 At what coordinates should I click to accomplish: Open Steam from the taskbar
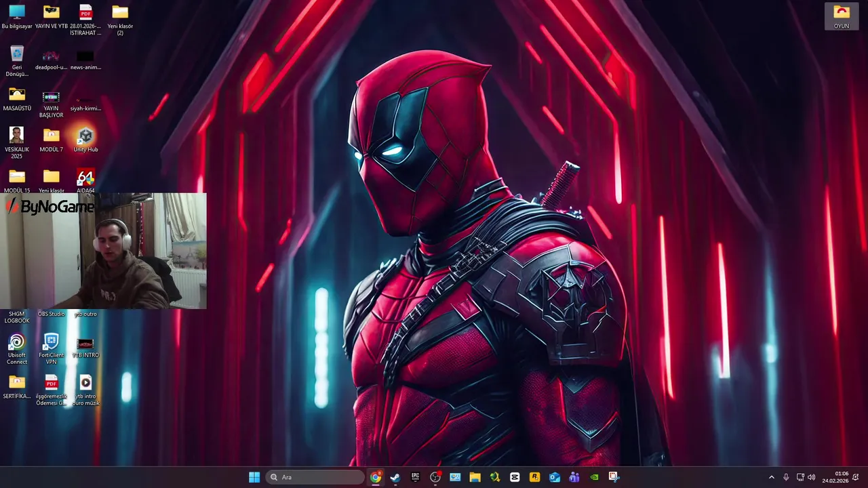pos(395,477)
